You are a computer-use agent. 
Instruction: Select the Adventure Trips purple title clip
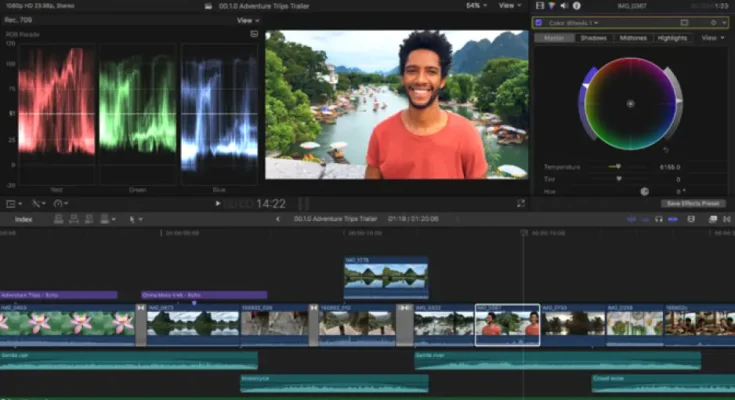click(59, 295)
